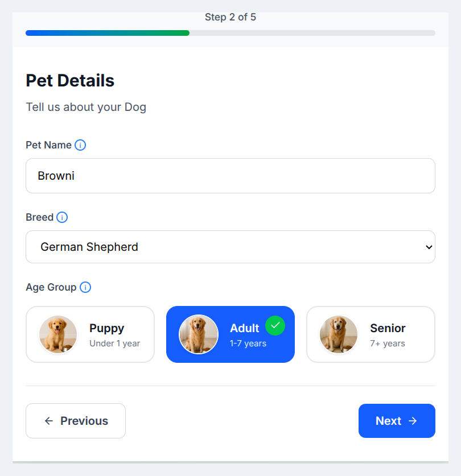The width and height of the screenshot is (461, 476).
Task: Go back with the Previous button
Action: click(x=75, y=421)
